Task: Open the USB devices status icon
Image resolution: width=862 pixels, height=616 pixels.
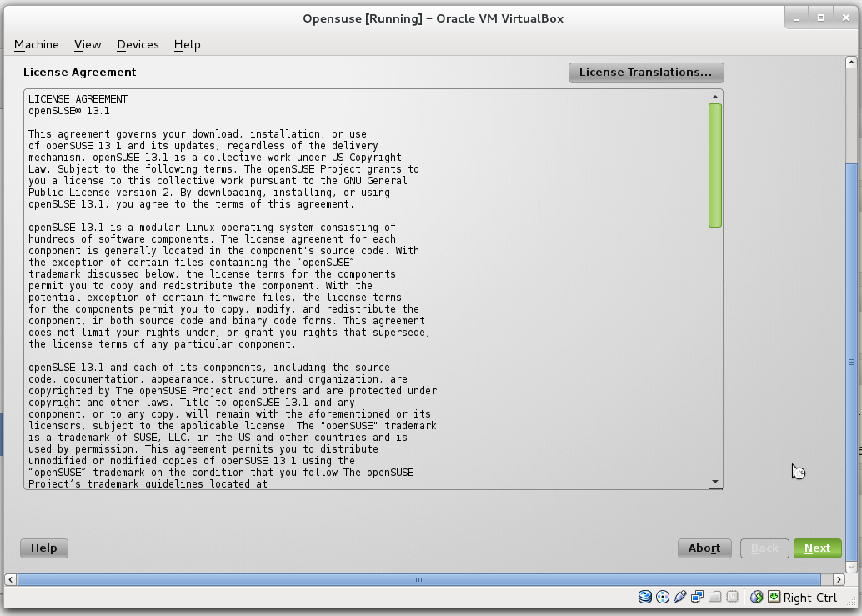Action: [680, 597]
